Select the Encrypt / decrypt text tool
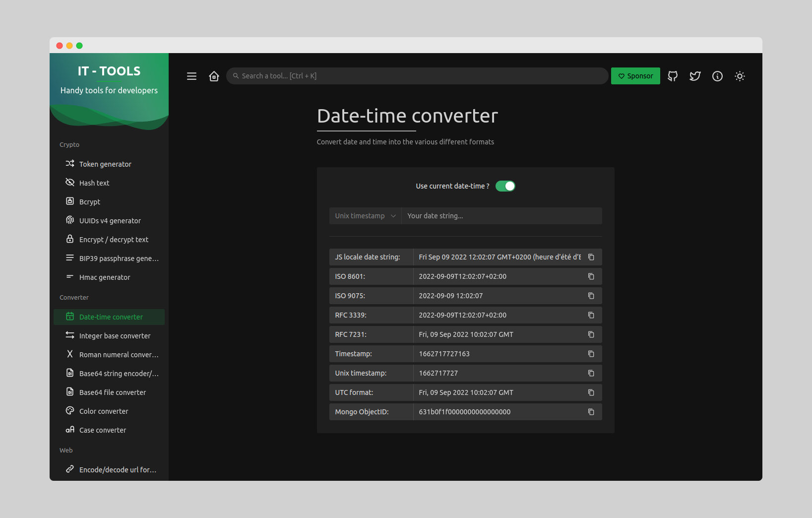The image size is (812, 518). [x=114, y=239]
